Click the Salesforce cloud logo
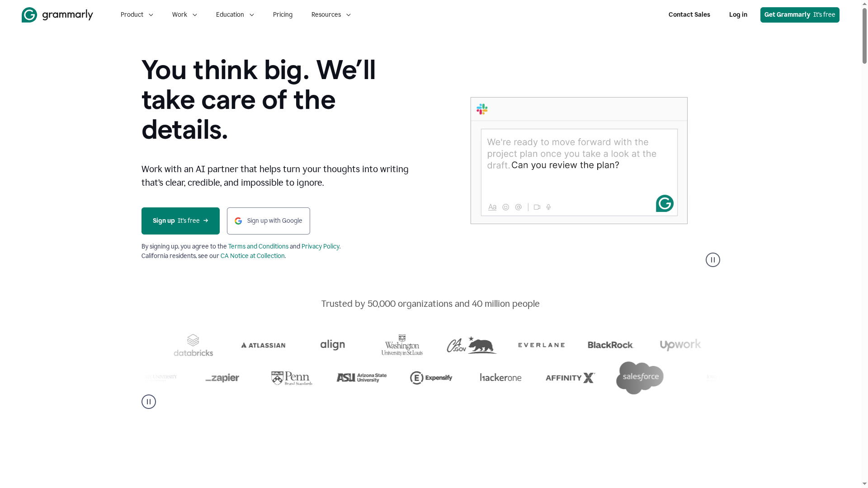 pos(640,378)
